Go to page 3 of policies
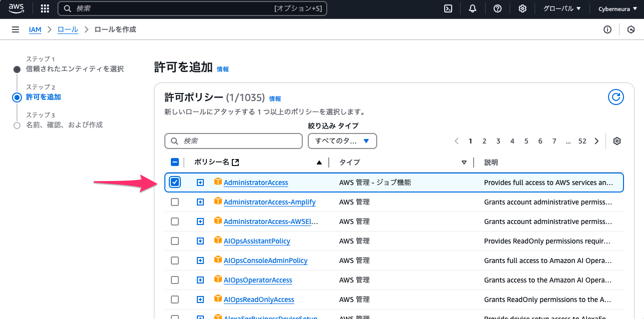Viewport: 644px width, 319px height. pos(498,141)
